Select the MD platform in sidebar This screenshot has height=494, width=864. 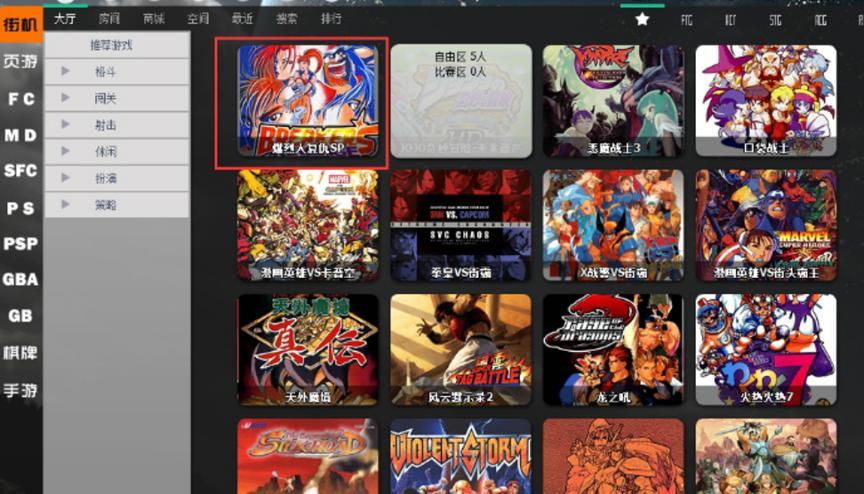20,135
